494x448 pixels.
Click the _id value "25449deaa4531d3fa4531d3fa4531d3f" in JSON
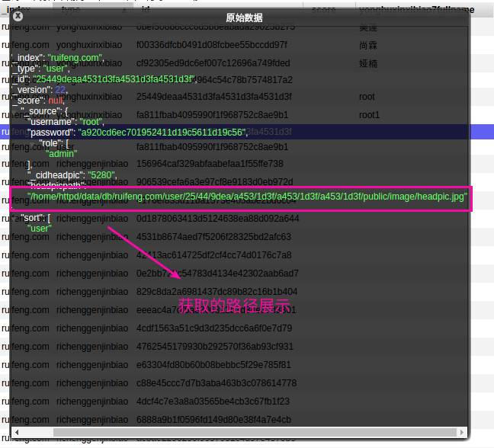coord(114,79)
